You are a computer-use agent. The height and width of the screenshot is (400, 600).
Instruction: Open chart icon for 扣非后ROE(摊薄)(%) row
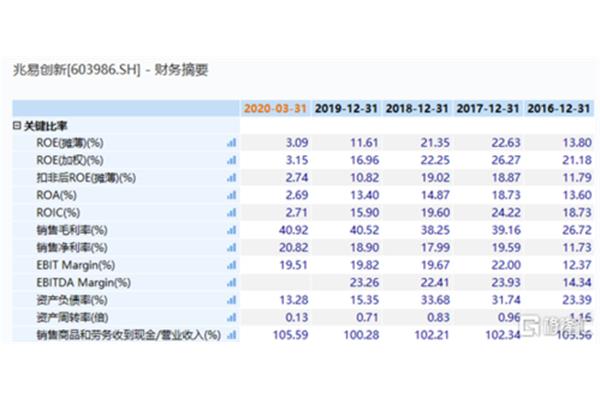click(x=232, y=178)
